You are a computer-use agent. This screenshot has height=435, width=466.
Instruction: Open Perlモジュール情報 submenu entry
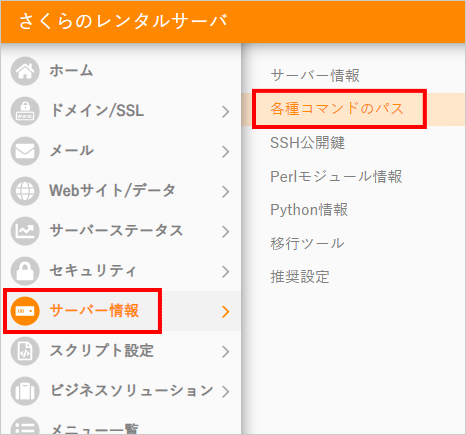(336, 176)
